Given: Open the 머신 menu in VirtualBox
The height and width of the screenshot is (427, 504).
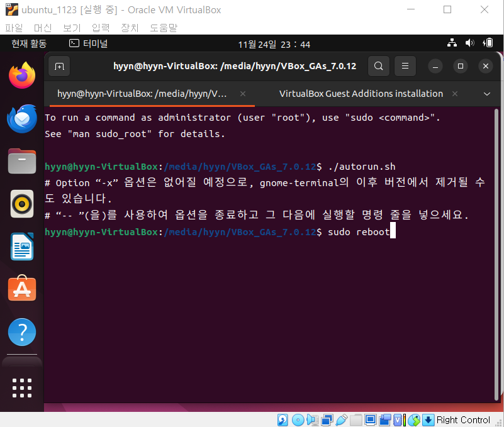Looking at the screenshot, I should (43, 28).
